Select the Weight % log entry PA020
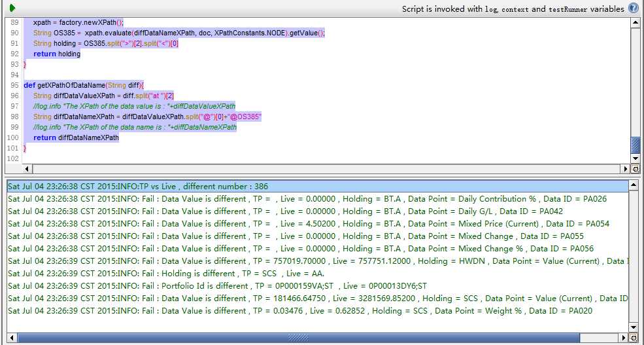 point(318,311)
